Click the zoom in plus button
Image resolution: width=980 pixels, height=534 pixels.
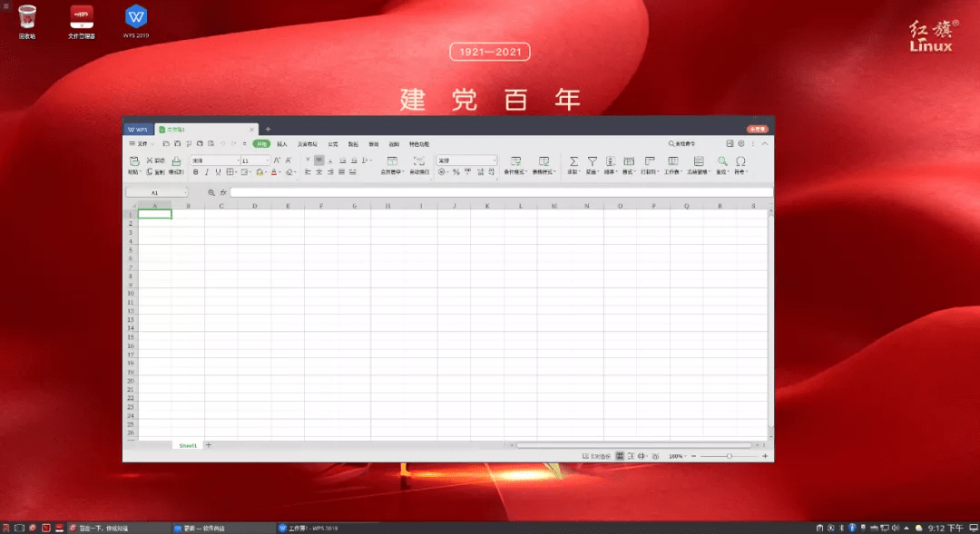click(764, 456)
